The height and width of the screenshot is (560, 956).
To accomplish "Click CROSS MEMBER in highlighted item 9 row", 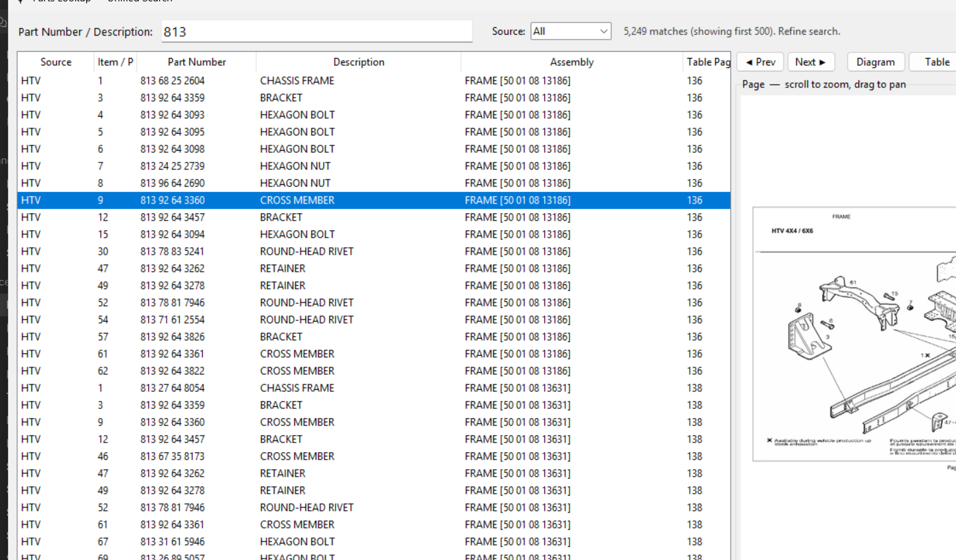I will [x=297, y=200].
